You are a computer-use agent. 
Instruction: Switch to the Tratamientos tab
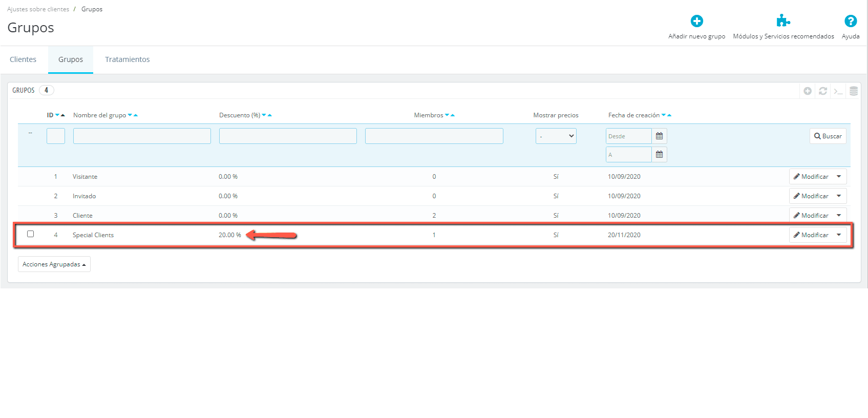[x=127, y=59]
